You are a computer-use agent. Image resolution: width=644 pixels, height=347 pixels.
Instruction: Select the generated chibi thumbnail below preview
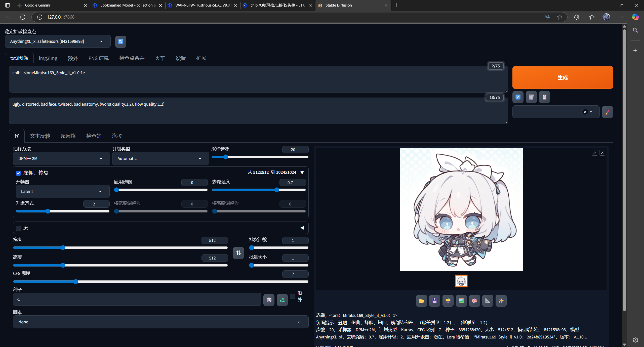click(x=461, y=281)
